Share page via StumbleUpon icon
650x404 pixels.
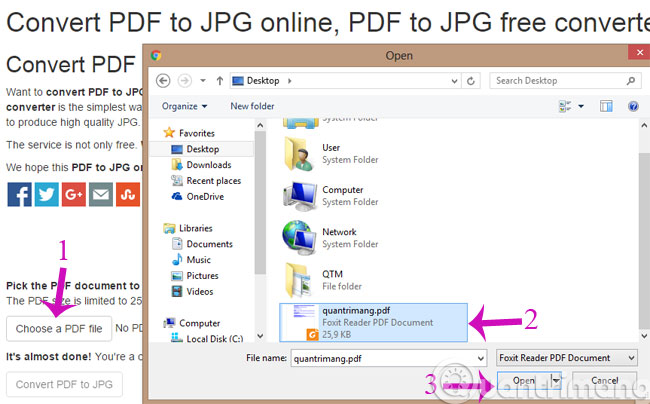click(x=128, y=194)
